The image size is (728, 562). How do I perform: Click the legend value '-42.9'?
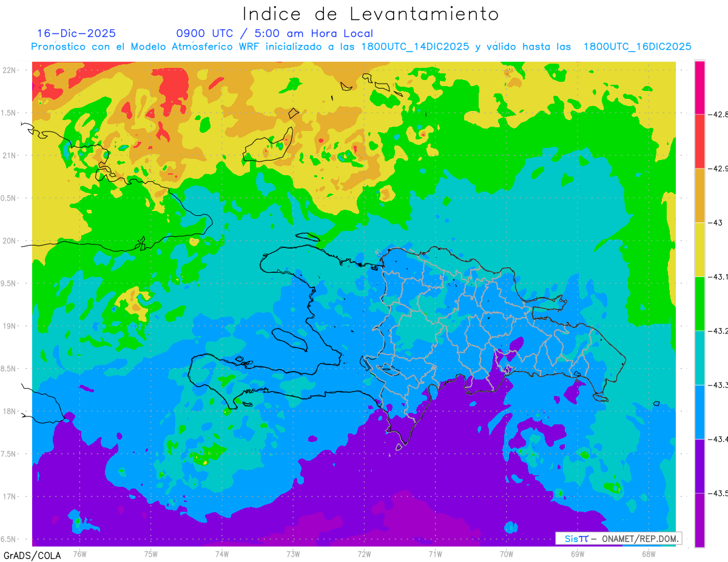[x=717, y=169]
